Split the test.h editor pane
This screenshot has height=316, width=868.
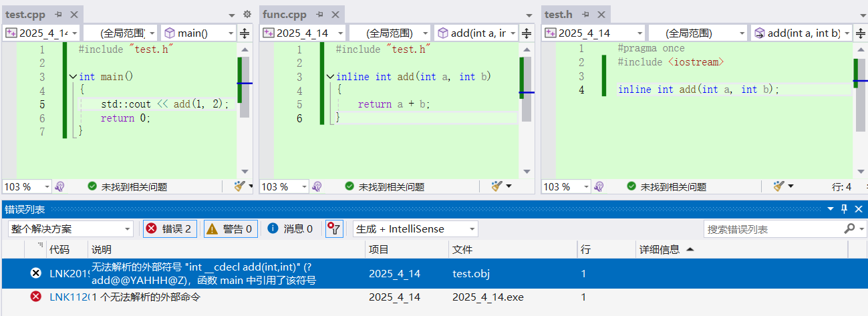pos(861,33)
